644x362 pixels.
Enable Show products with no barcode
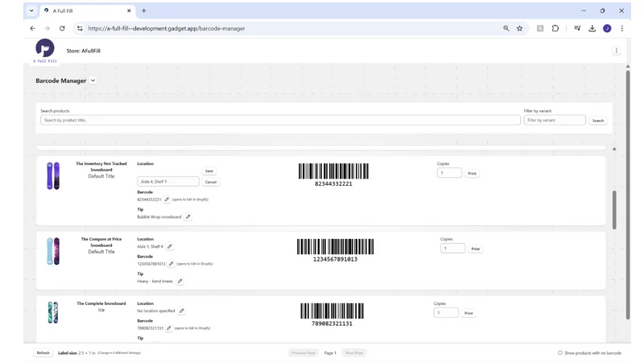(x=559, y=352)
